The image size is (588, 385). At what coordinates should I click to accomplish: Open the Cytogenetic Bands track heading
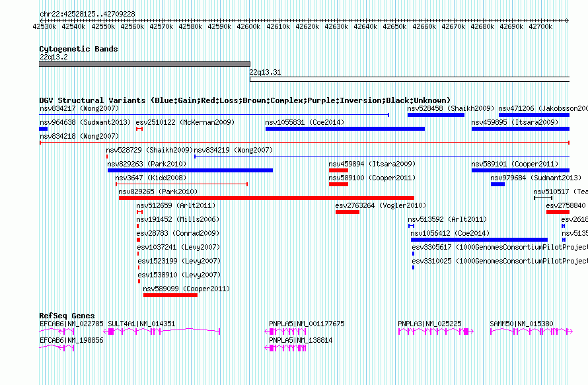(79, 49)
